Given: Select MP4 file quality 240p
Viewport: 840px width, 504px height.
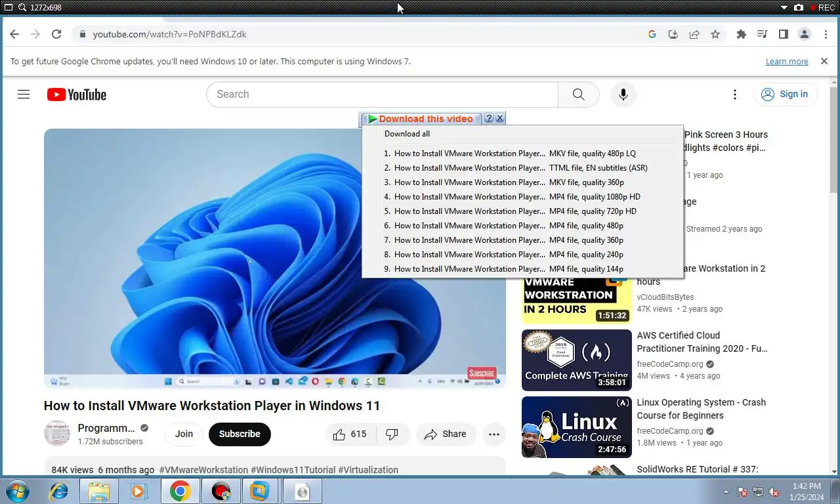Looking at the screenshot, I should point(522,255).
